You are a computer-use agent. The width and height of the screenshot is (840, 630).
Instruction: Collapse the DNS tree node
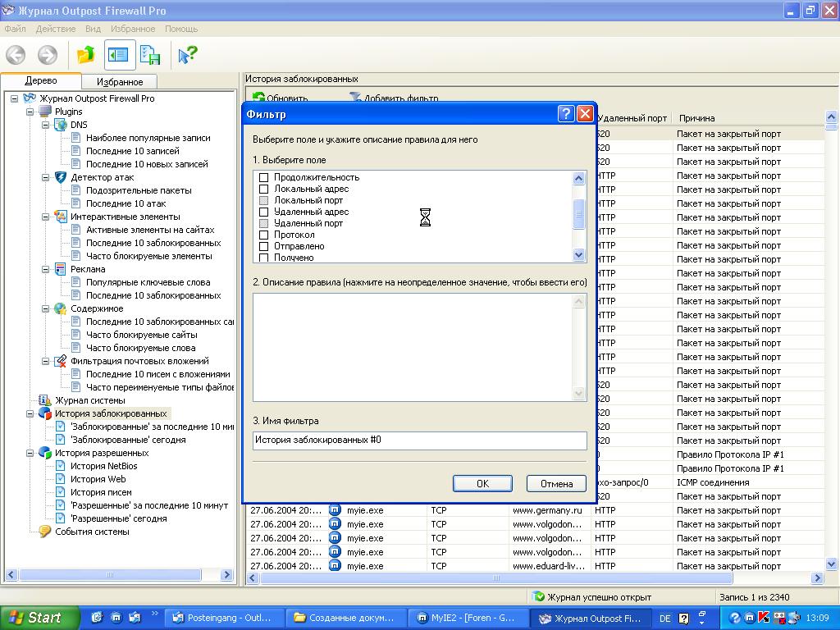coord(46,125)
